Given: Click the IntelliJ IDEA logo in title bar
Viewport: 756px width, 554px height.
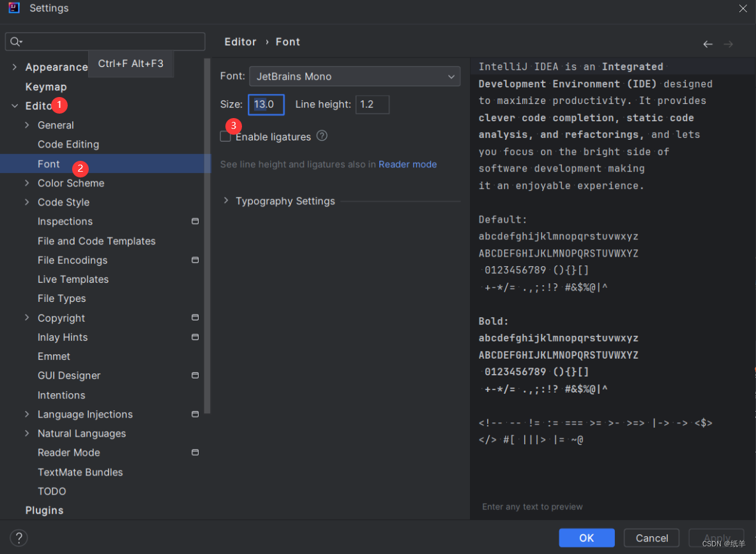Looking at the screenshot, I should tap(15, 8).
